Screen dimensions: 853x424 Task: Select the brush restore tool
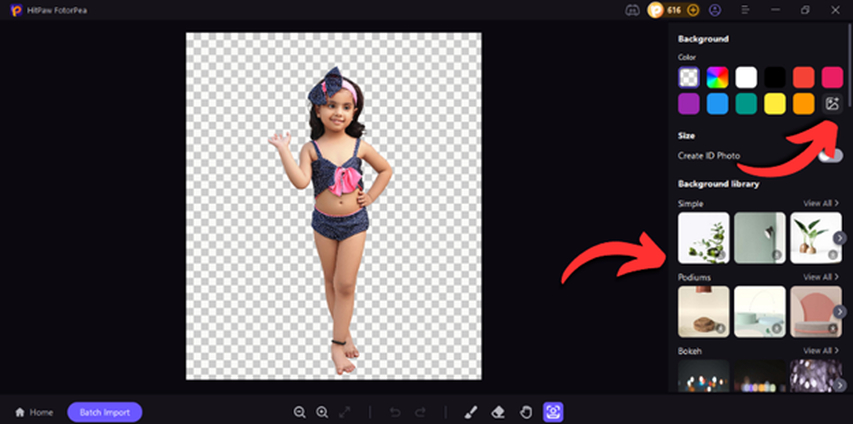pos(472,412)
